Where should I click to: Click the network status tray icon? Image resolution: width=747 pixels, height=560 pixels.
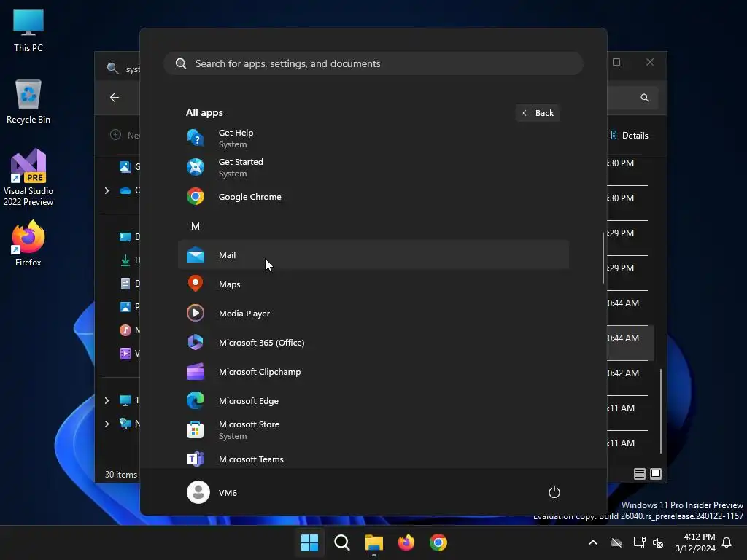639,542
